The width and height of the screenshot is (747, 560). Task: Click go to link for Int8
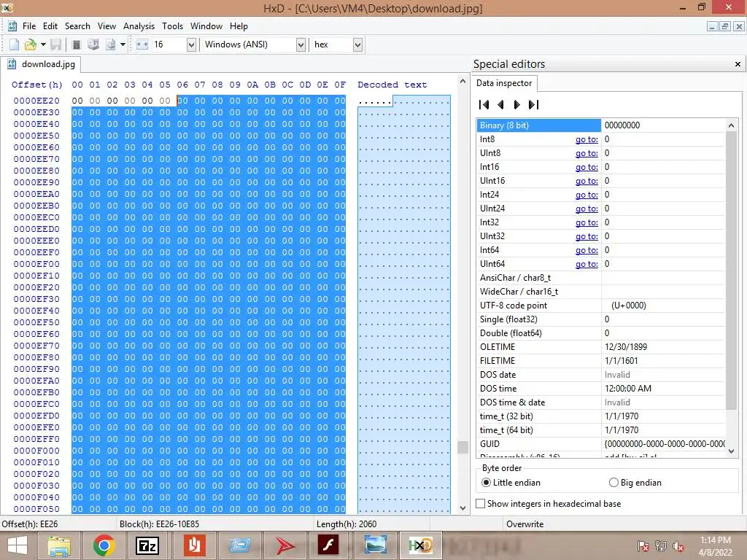[x=587, y=139]
